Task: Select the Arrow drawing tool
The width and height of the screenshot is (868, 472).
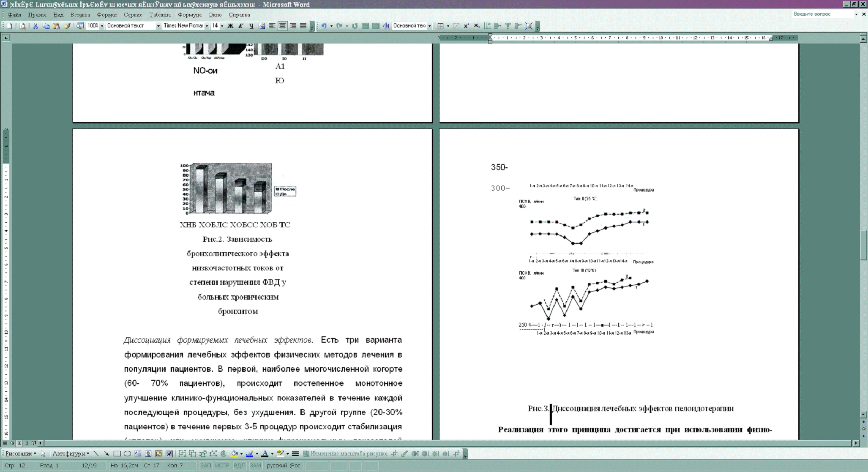Action: [106, 454]
